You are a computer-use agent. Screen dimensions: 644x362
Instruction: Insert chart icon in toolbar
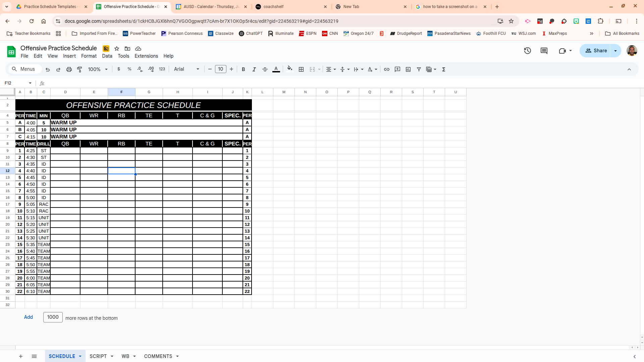coord(408,69)
